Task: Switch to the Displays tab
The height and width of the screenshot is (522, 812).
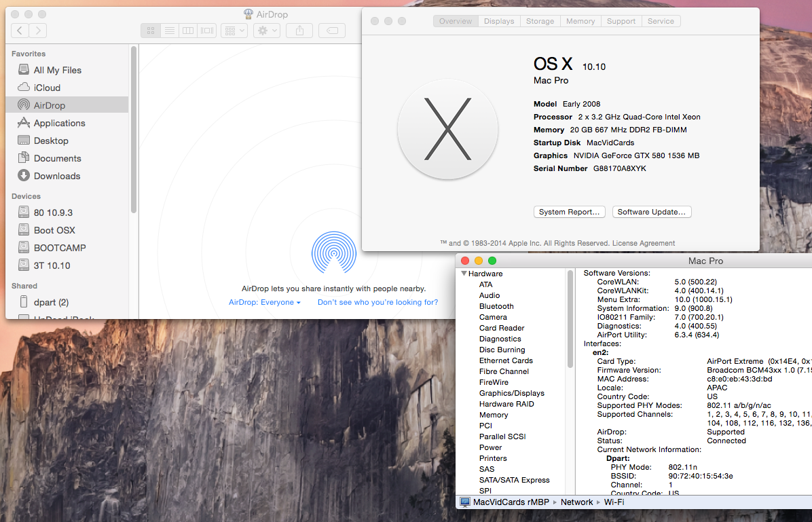Action: [x=499, y=21]
